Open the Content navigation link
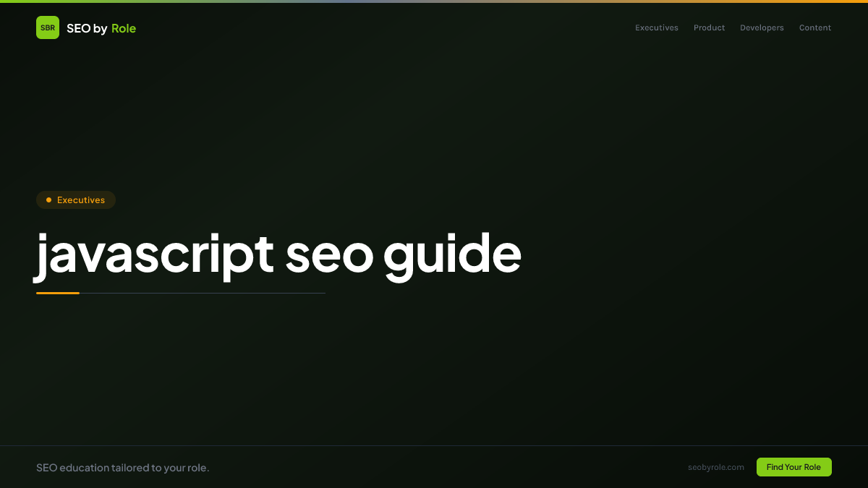Image resolution: width=868 pixels, height=488 pixels. click(x=814, y=27)
